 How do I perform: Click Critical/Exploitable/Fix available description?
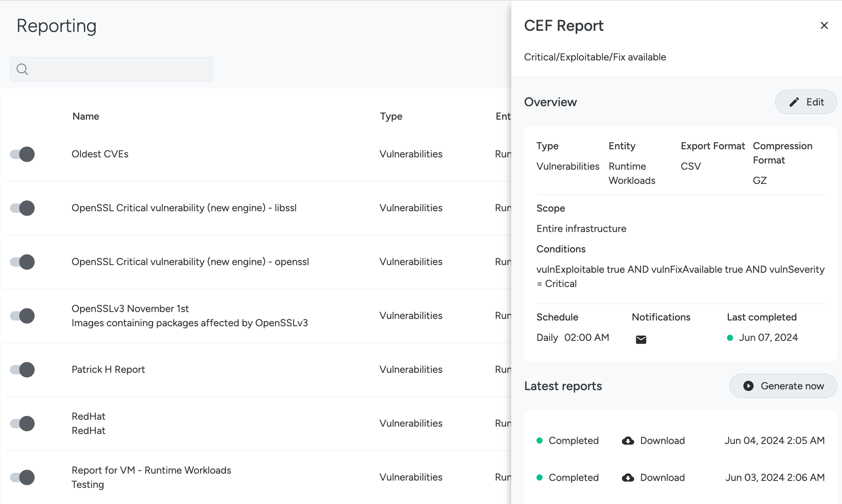pos(595,57)
